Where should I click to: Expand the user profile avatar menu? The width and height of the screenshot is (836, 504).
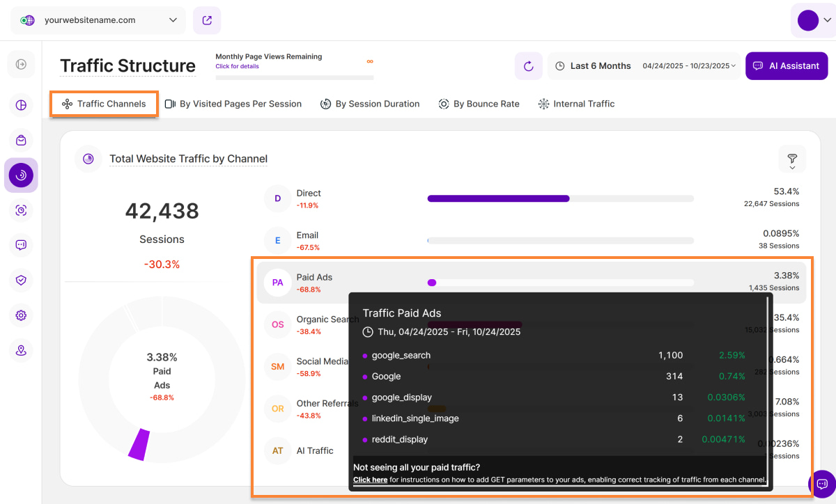click(x=813, y=20)
